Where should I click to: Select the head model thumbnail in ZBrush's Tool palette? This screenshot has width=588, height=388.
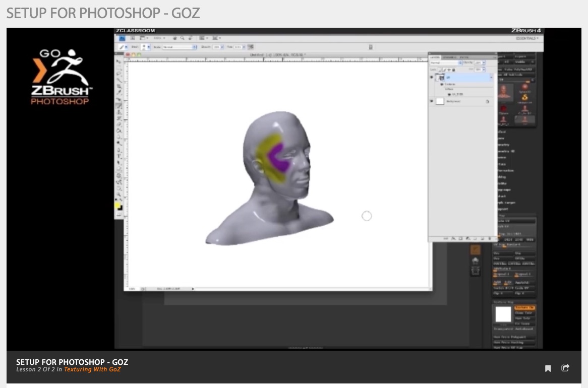[x=505, y=93]
